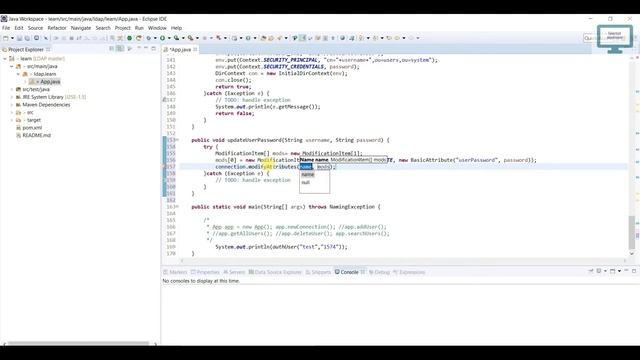Click Project Explorer horizontal scrollbar

[x=78, y=343]
